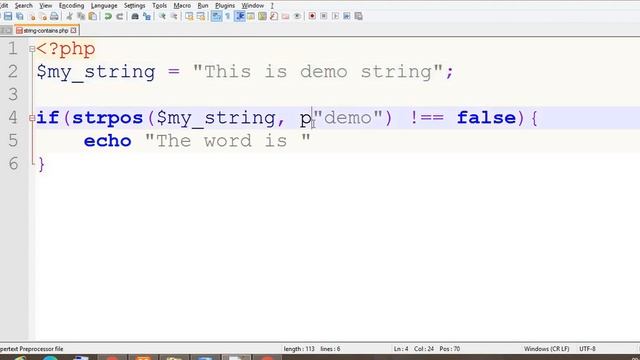Click 'length : 113' in status bar
The image size is (640, 360).
[299, 349]
